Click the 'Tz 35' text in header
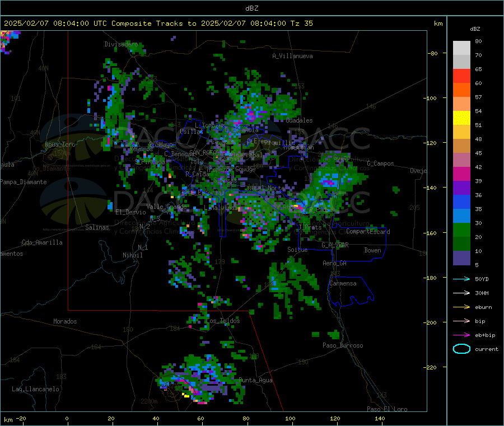This screenshot has width=504, height=426. pos(301,24)
